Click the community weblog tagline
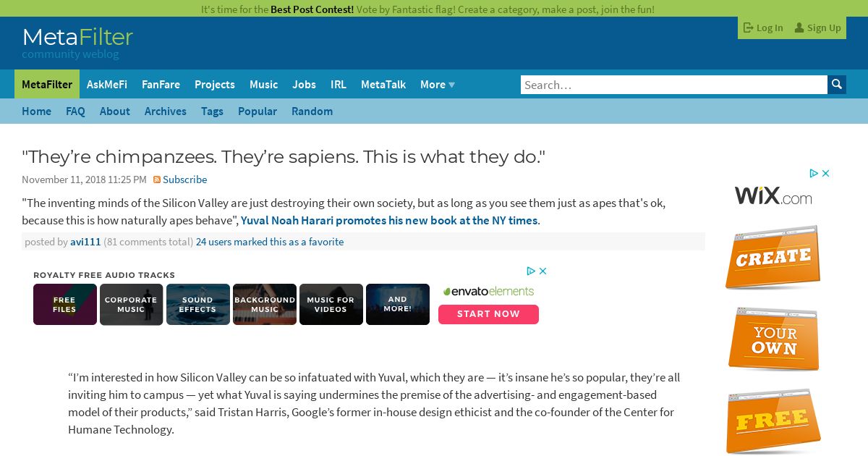 point(70,54)
